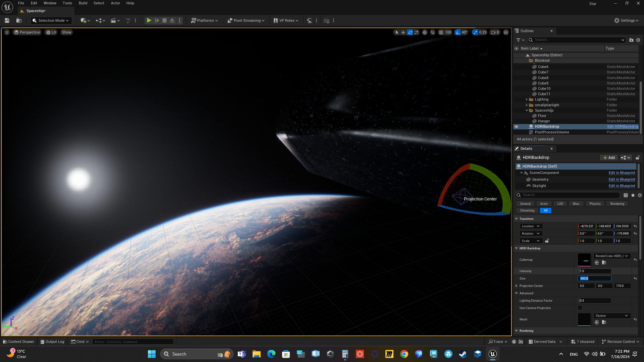Select the translate gizmo tool
This screenshot has height=362, width=644.
point(403,33)
